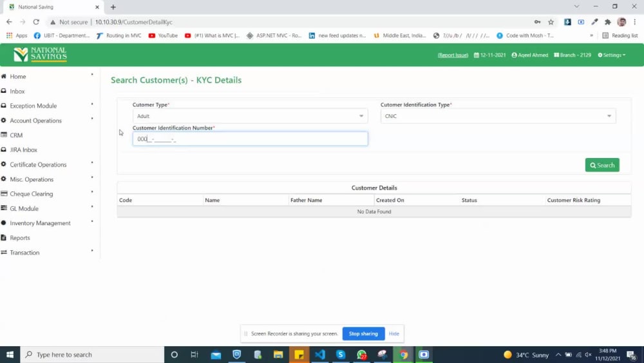The height and width of the screenshot is (363, 644).
Task: Expand Cheque Clearing submenu arrow
Action: (92, 191)
